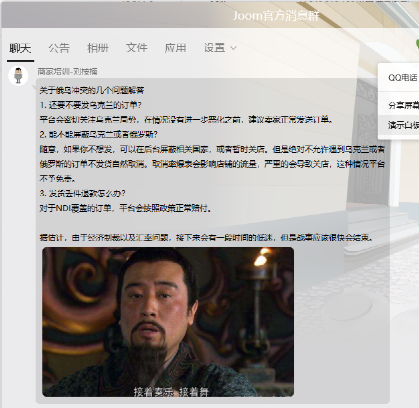Expand the 设置 dropdown

pos(220,48)
